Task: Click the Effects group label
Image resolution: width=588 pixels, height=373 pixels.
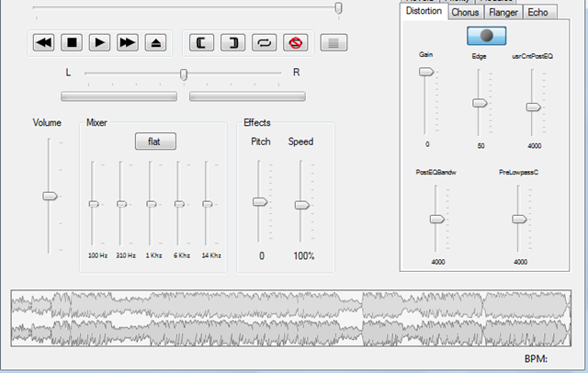Action: click(x=257, y=122)
